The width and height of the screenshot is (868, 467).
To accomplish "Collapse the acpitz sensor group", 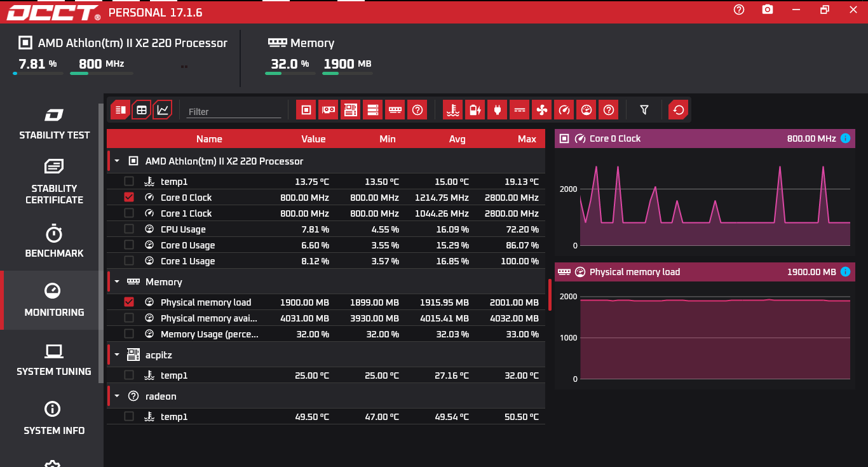I will point(117,355).
